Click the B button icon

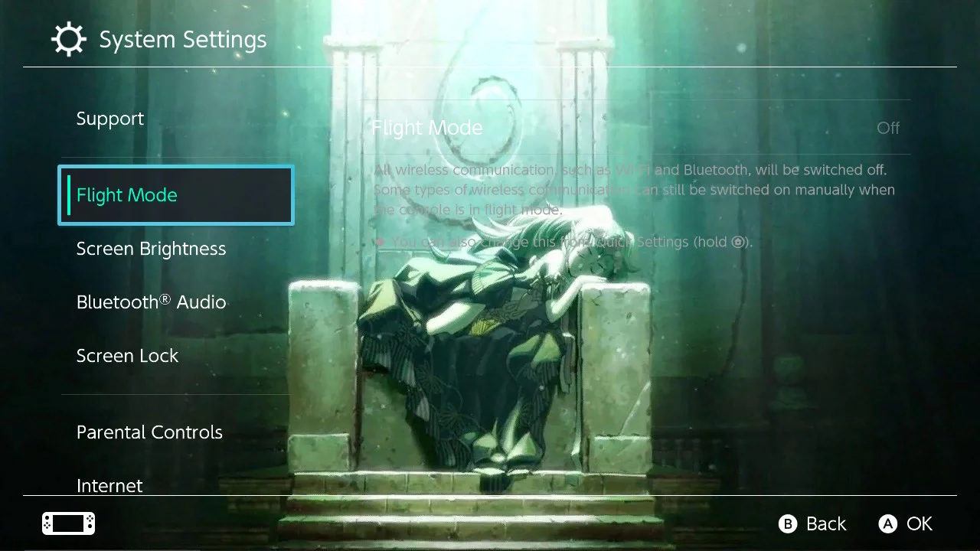click(x=788, y=523)
